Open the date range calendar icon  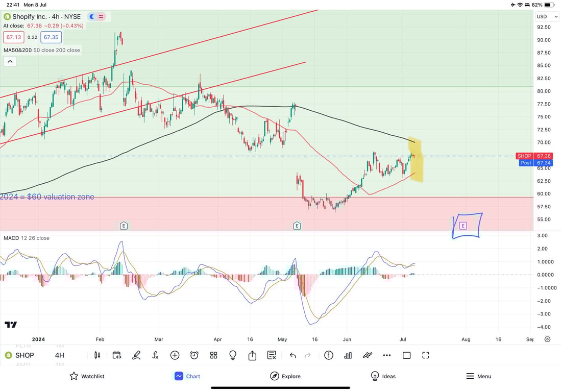tap(116, 355)
